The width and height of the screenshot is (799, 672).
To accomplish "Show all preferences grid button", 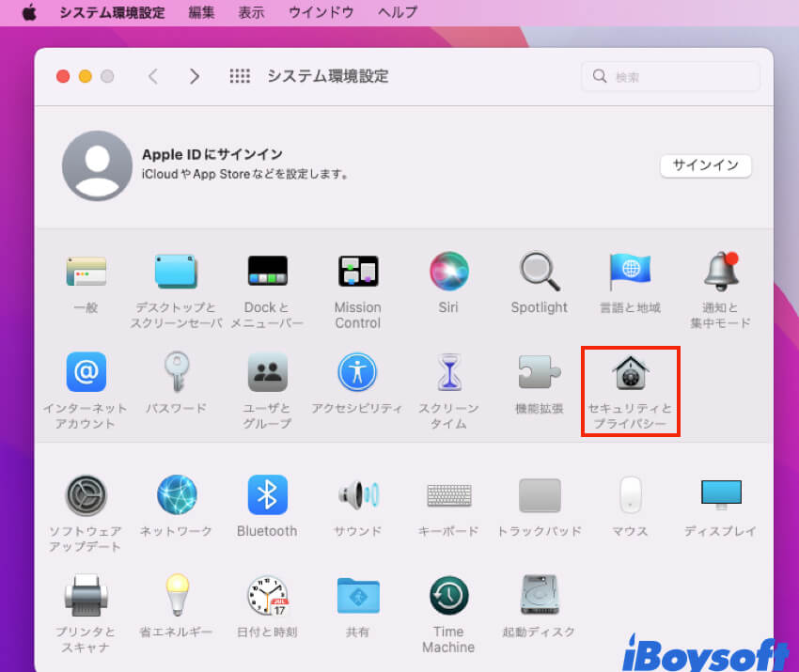I will tap(240, 76).
